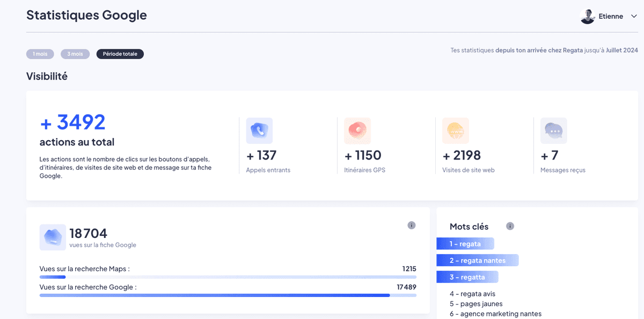Click the phone icon for incoming calls

pyautogui.click(x=259, y=130)
